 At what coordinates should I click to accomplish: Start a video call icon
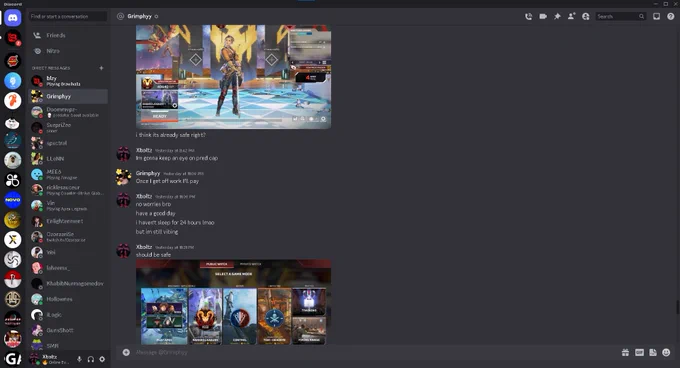coord(543,16)
